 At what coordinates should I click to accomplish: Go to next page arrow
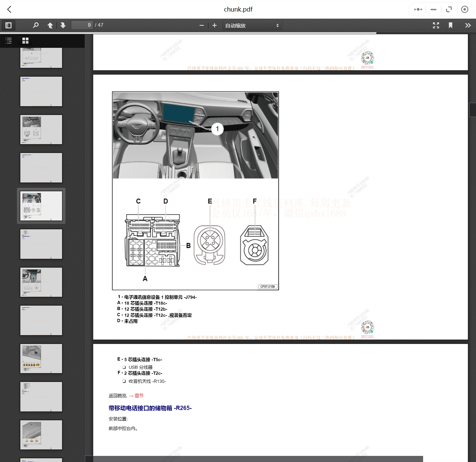click(x=63, y=25)
